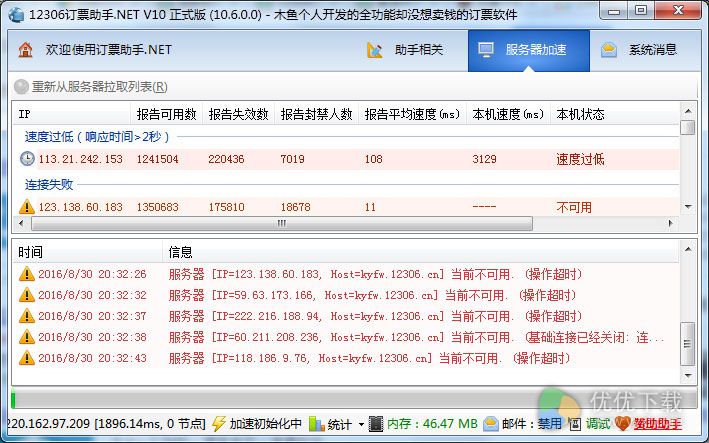Image resolution: width=709 pixels, height=443 pixels.
Task: Click the 本机速度(ms) column header
Action: tap(508, 114)
